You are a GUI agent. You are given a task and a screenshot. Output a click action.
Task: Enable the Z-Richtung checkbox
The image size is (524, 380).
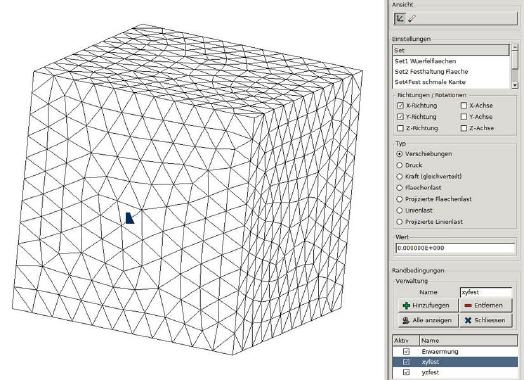pos(401,128)
